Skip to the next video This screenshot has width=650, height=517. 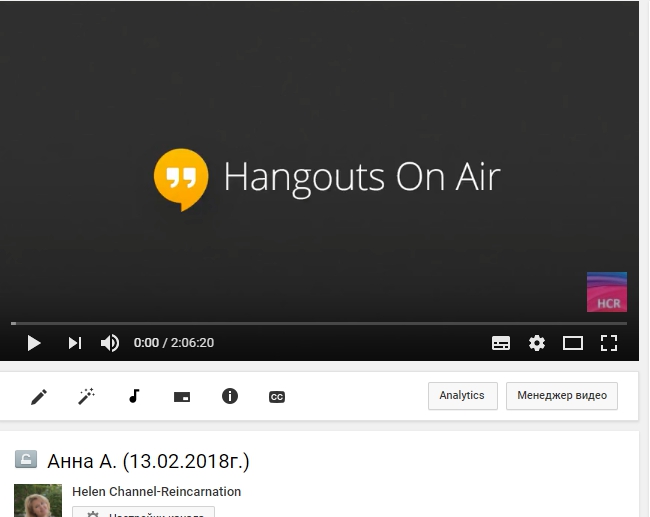pyautogui.click(x=75, y=343)
